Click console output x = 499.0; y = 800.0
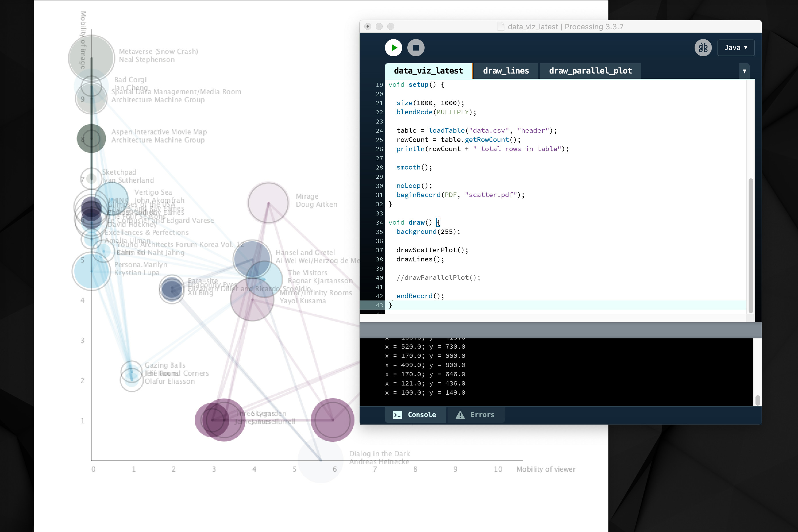 click(425, 365)
